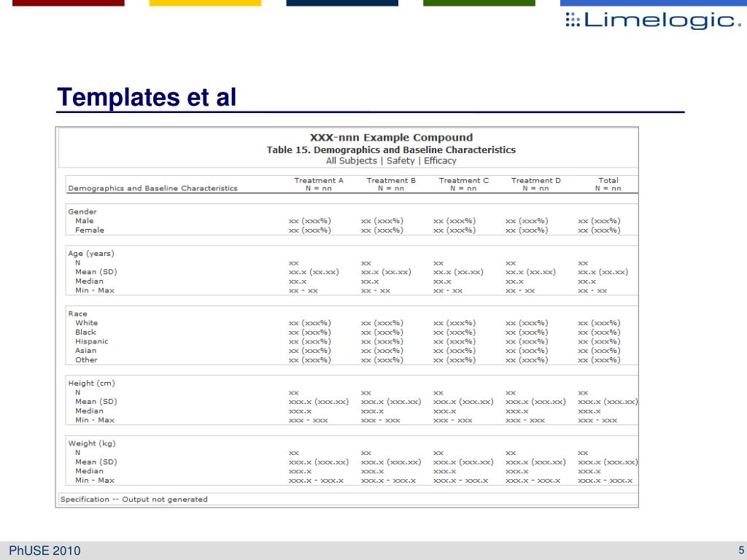This screenshot has width=747, height=560.
Task: Click the Race section label
Action: [x=77, y=314]
